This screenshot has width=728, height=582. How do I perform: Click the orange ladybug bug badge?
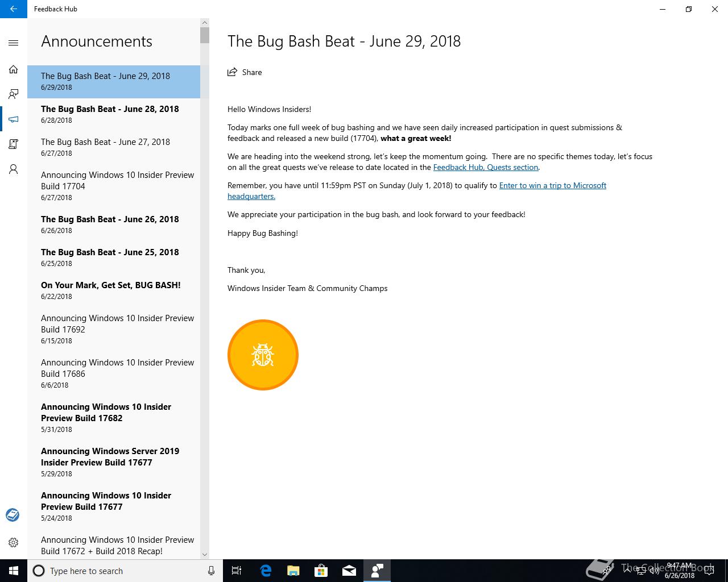(263, 355)
